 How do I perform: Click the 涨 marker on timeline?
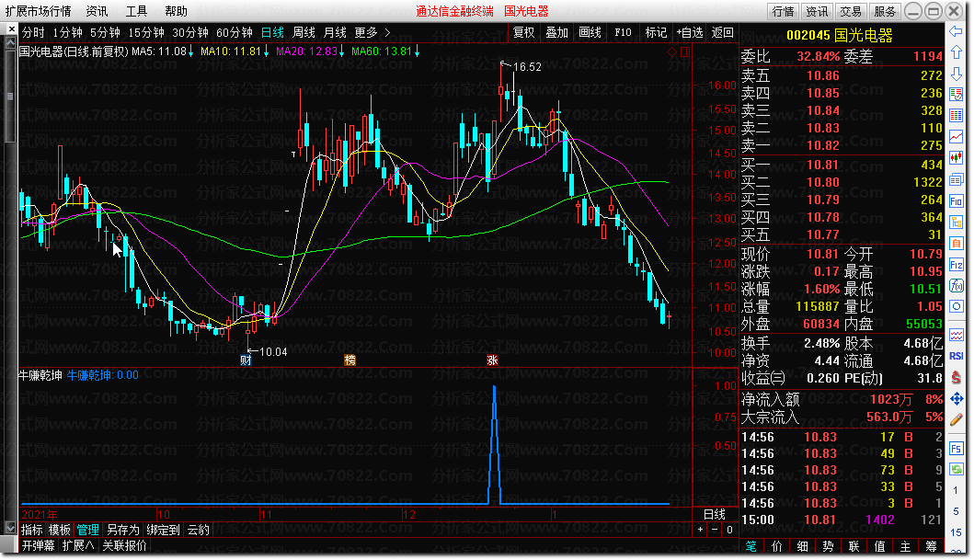pos(493,360)
